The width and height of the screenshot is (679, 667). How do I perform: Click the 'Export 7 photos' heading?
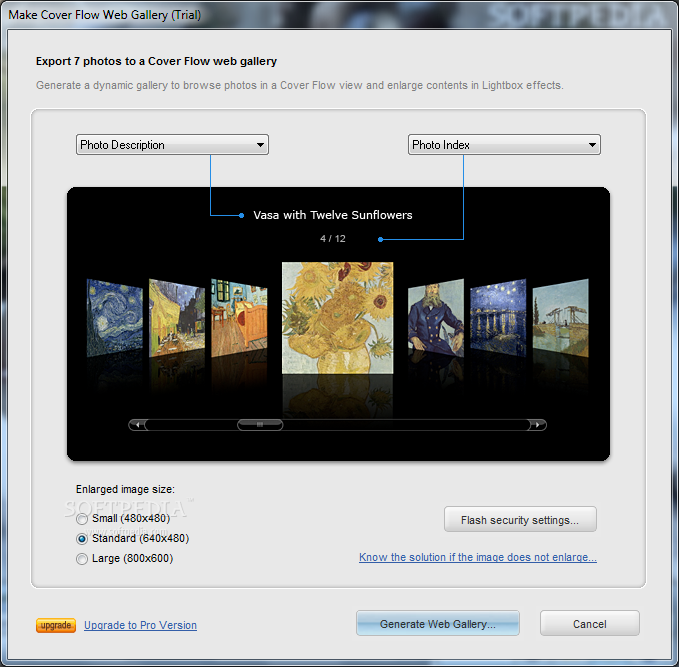156,61
